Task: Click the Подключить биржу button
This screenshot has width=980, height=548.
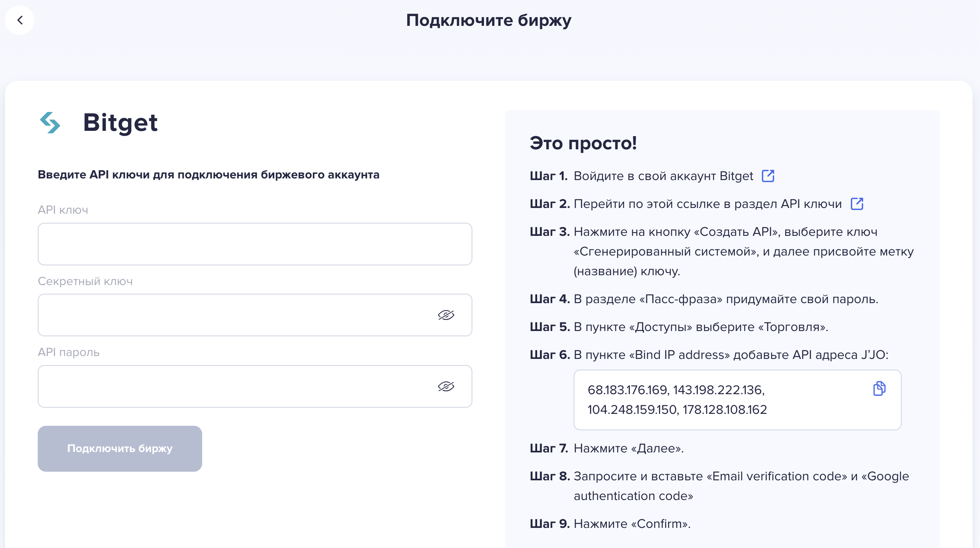Action: (x=120, y=449)
